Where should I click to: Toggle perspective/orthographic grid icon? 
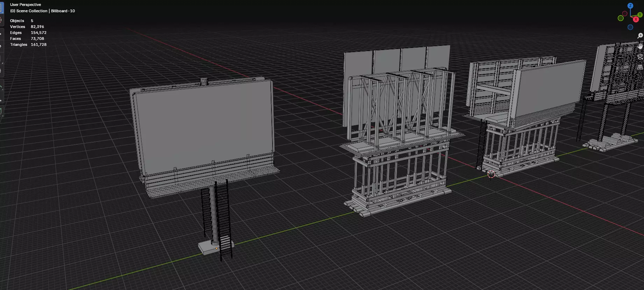click(x=640, y=67)
